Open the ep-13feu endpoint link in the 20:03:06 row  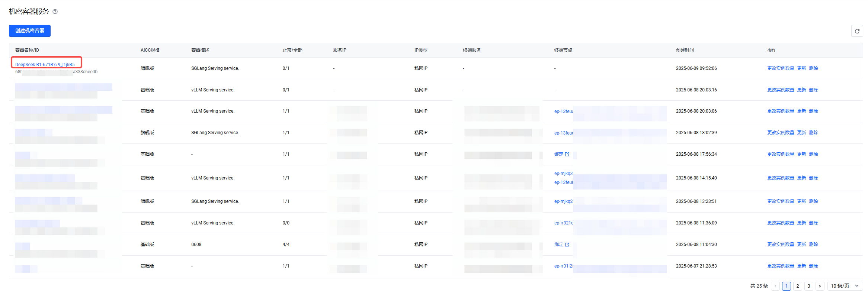point(564,111)
